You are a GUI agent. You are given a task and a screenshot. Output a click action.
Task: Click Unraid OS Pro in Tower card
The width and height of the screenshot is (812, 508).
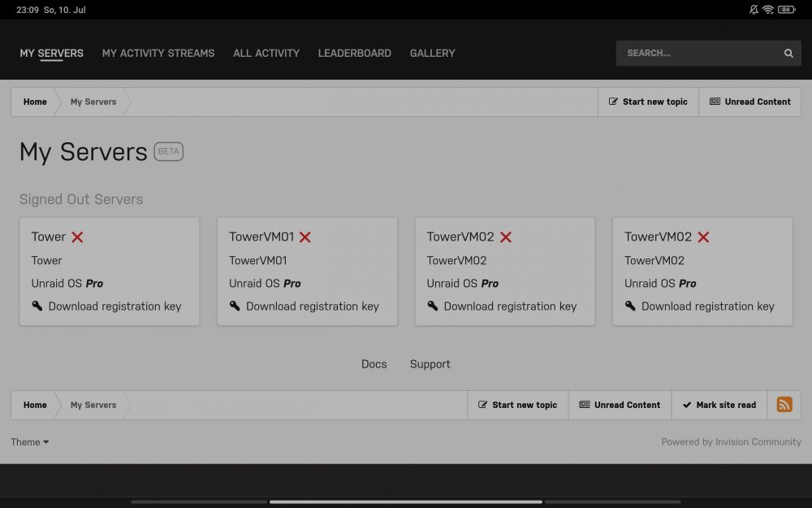pyautogui.click(x=67, y=284)
